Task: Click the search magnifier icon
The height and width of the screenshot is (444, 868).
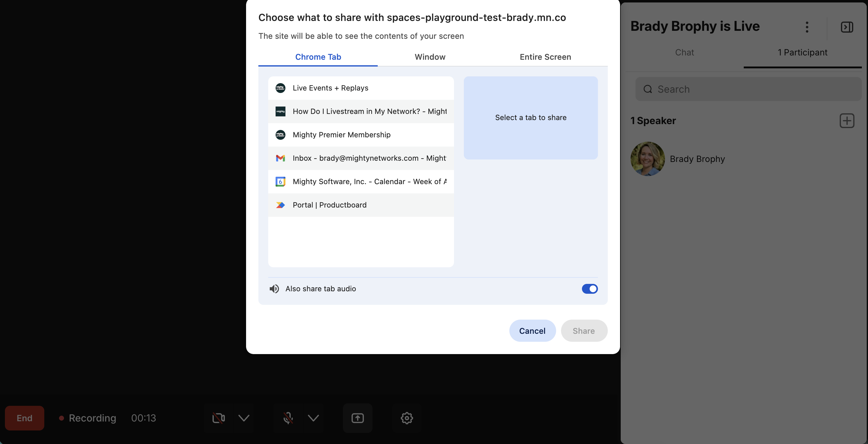Action: (648, 89)
